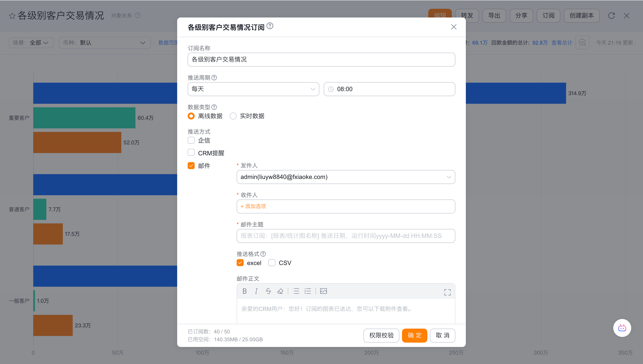Viewport: 643px width, 364px height.
Task: Click help icon next to subscription title
Action: coord(270,26)
